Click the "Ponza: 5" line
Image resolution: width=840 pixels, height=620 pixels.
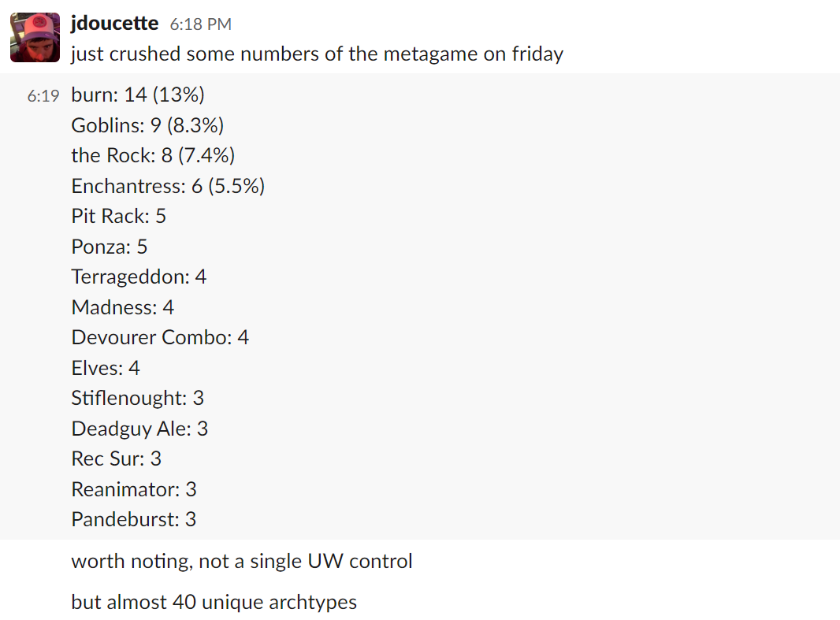click(x=109, y=247)
